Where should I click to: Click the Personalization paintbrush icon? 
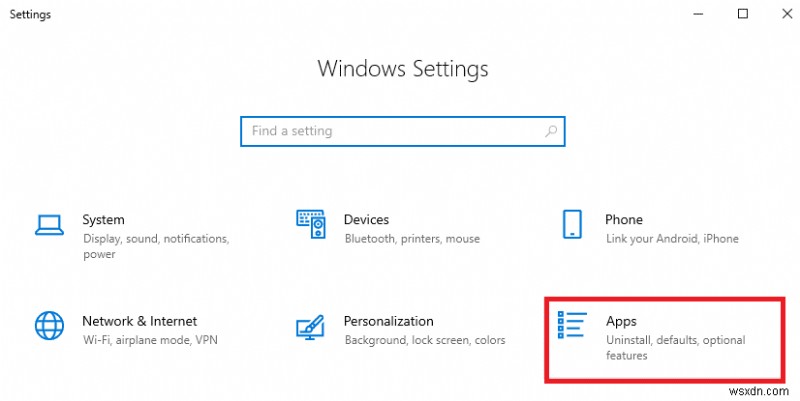(310, 326)
